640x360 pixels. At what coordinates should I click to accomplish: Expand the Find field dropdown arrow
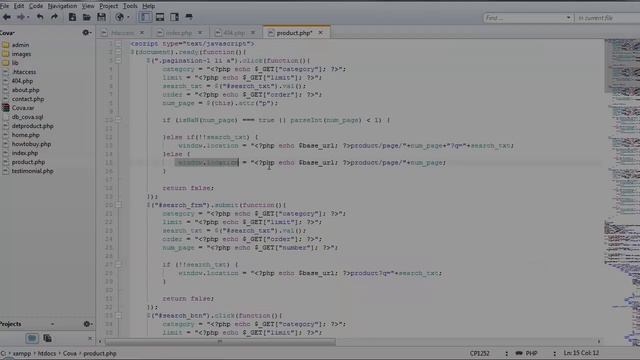tap(568, 18)
